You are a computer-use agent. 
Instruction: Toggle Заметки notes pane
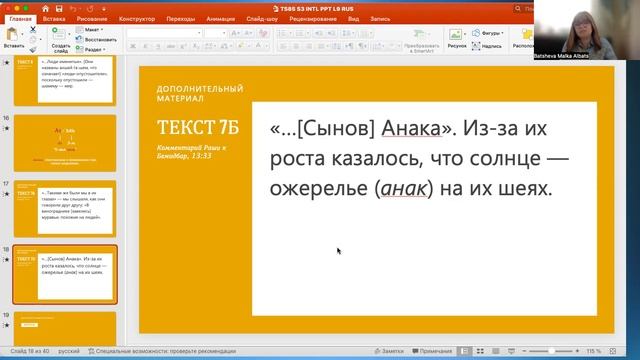point(389,351)
